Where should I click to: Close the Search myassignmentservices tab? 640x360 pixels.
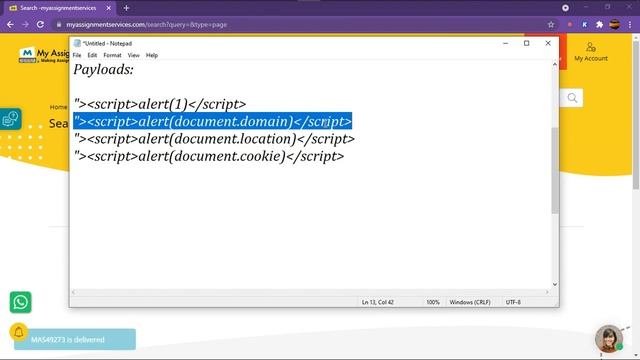[109, 8]
